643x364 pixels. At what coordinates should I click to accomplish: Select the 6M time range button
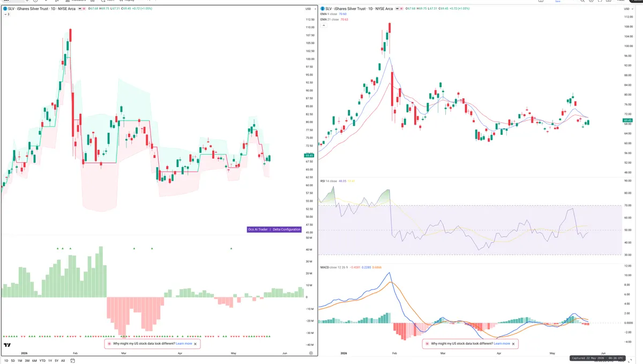click(x=34, y=361)
